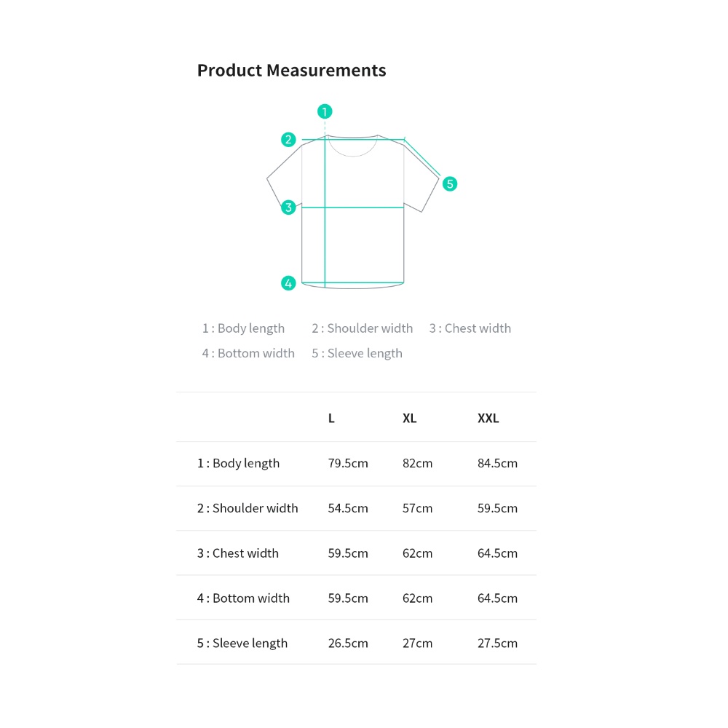Click the green number 5 marker
Viewport: 728px width, 728px height.
coord(449,184)
